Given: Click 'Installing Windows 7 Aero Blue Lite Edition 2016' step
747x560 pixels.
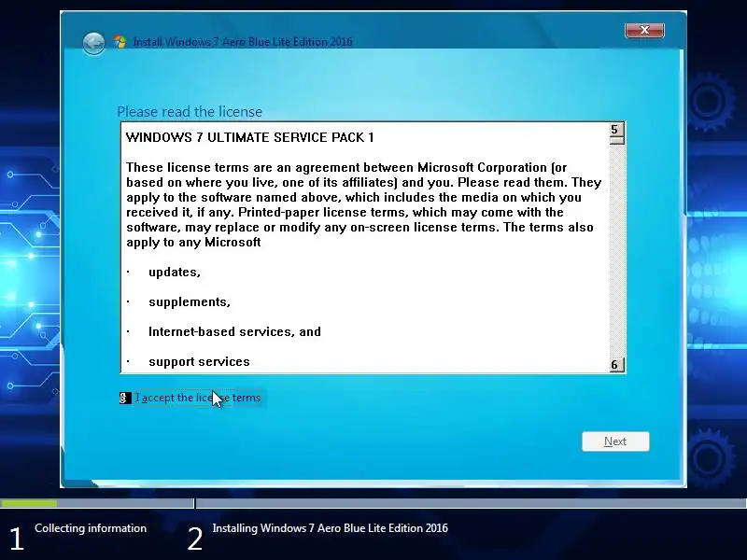Looking at the screenshot, I should pyautogui.click(x=331, y=528).
